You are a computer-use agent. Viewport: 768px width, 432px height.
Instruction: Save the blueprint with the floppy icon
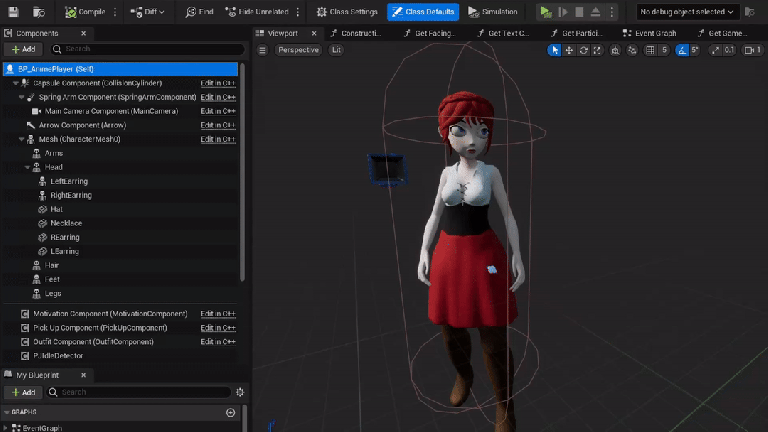[13, 12]
